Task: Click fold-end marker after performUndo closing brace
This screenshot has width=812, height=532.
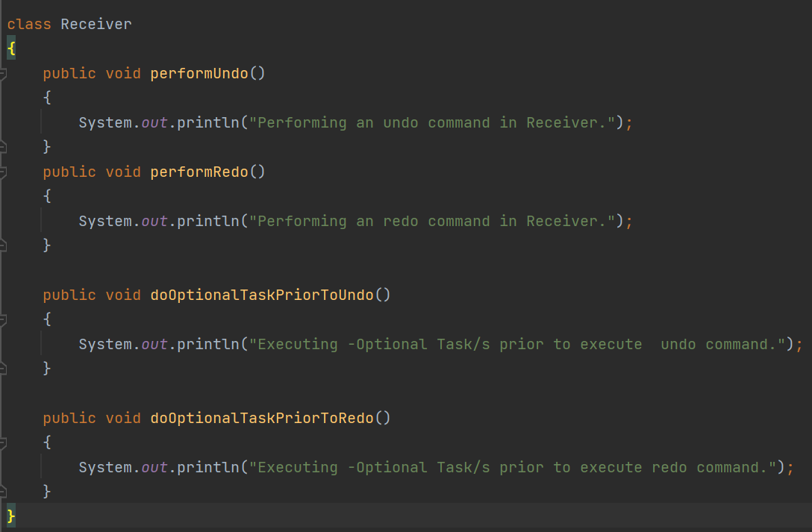Action: 2,147
